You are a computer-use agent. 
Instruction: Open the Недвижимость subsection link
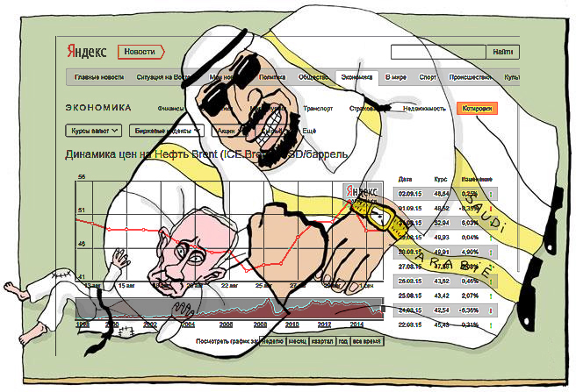[424, 108]
